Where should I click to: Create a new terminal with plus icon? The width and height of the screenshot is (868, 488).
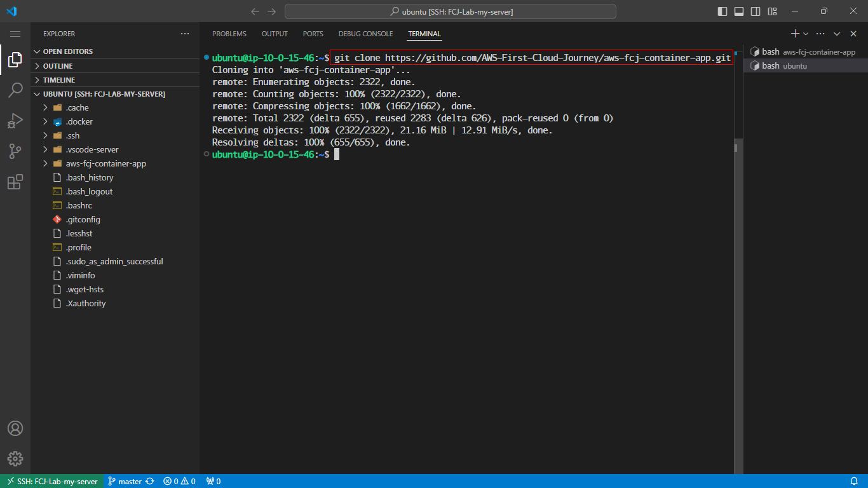795,34
